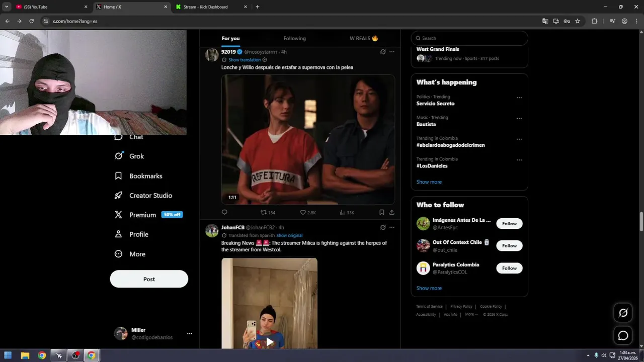Click the Search input field
The image size is (644, 362).
[x=469, y=38]
